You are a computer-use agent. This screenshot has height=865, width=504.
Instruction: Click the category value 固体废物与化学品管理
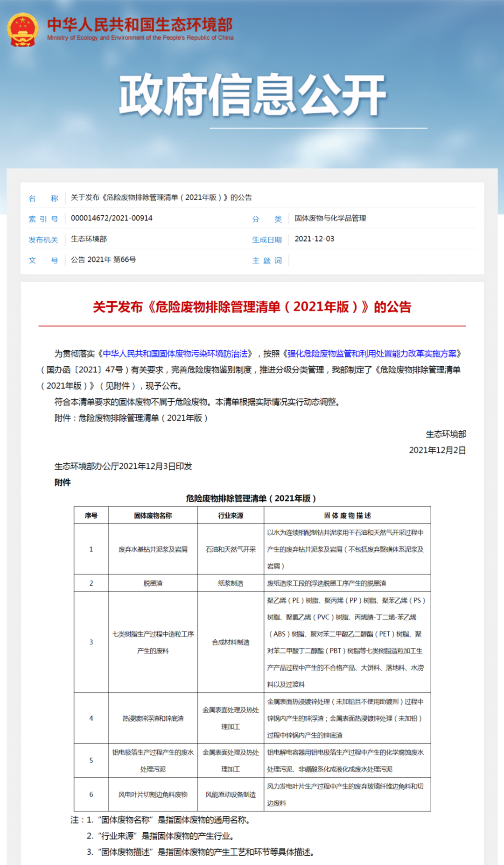point(330,218)
